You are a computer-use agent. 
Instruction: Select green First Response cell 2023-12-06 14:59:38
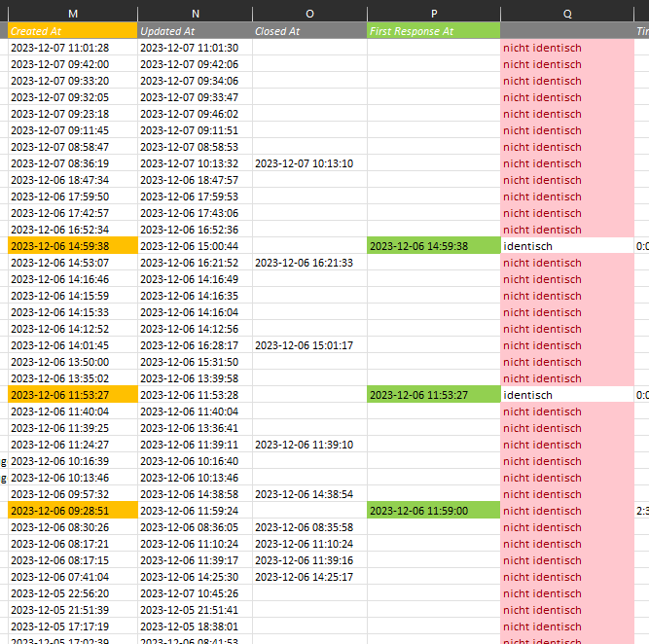[x=434, y=246]
